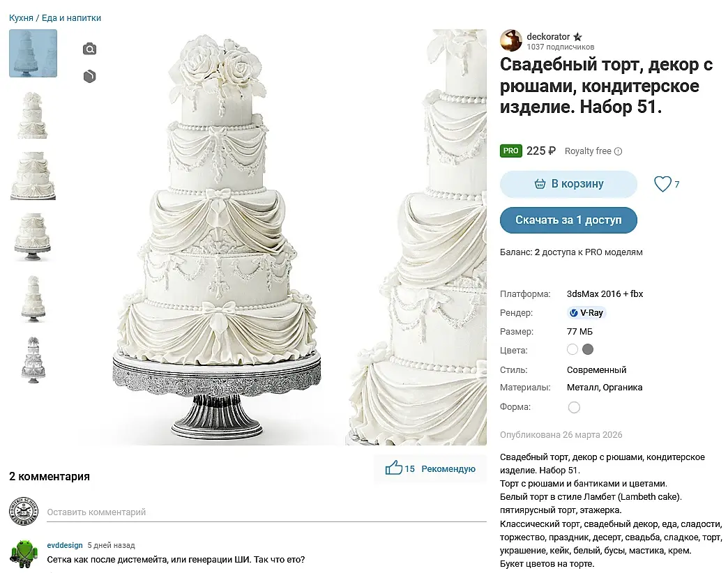Open Еда и напитки breadcrumb link
The width and height of the screenshot is (728, 573).
click(x=71, y=18)
